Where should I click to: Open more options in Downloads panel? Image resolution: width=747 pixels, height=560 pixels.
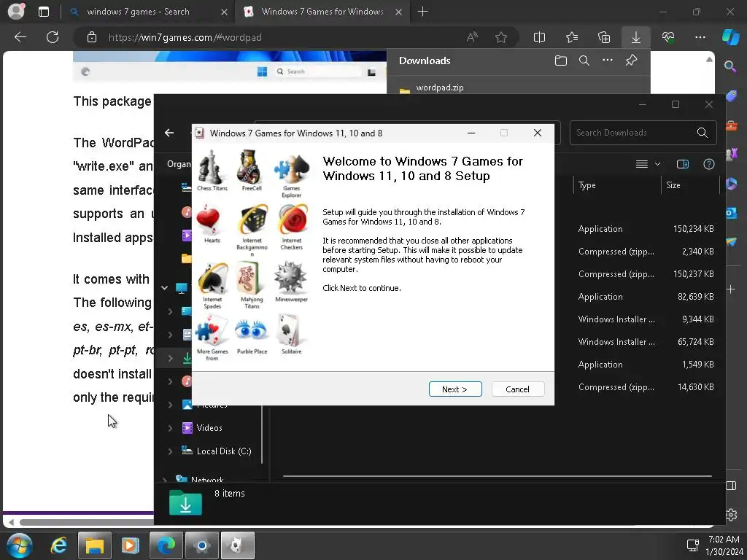pyautogui.click(x=608, y=61)
